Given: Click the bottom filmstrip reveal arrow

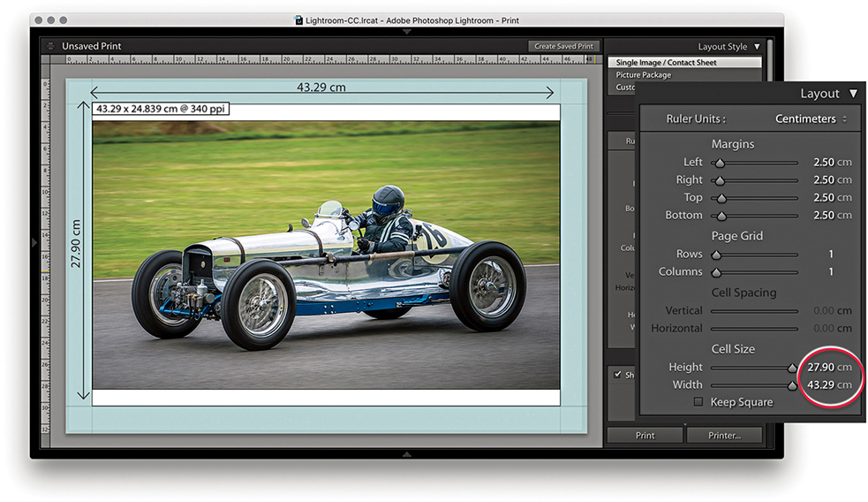Looking at the screenshot, I should point(406,454).
